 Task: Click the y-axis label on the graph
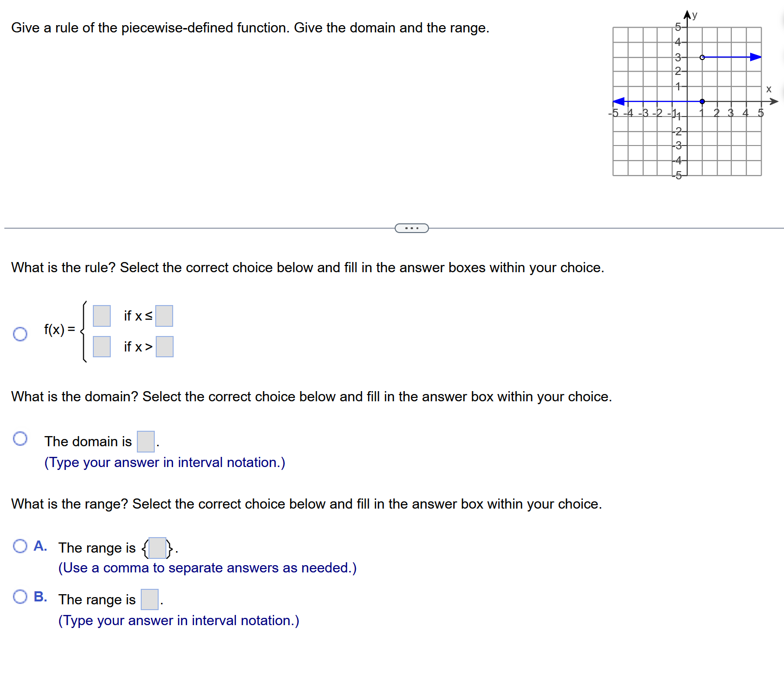coord(694,15)
